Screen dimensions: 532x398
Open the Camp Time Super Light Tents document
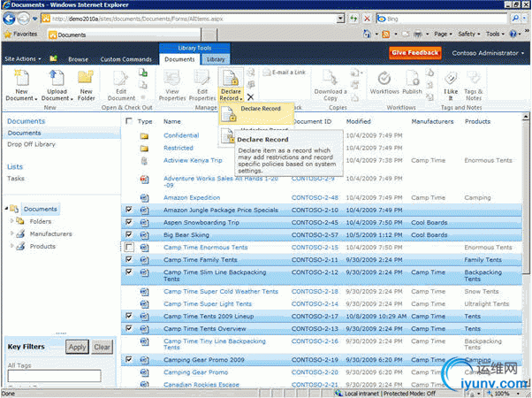click(208, 303)
